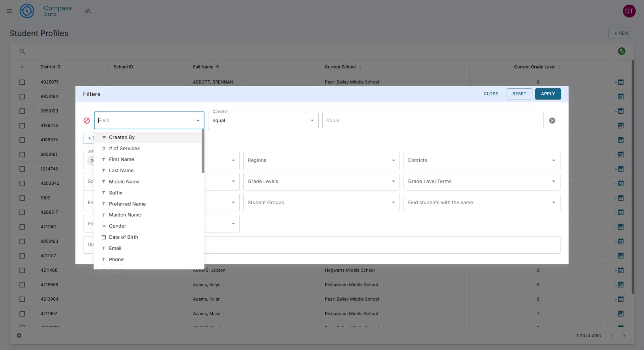Select the checkbox for student 9958190
This screenshot has width=644, height=350.
[x=22, y=241]
